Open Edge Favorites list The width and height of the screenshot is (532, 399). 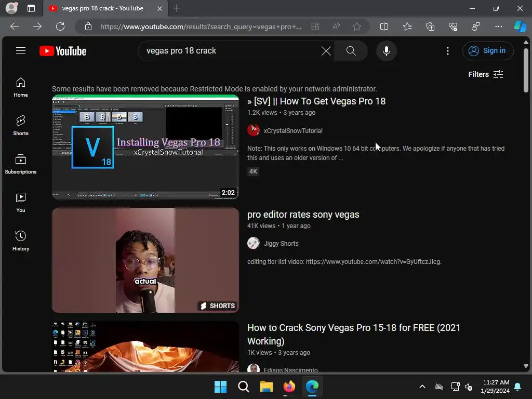407,26
